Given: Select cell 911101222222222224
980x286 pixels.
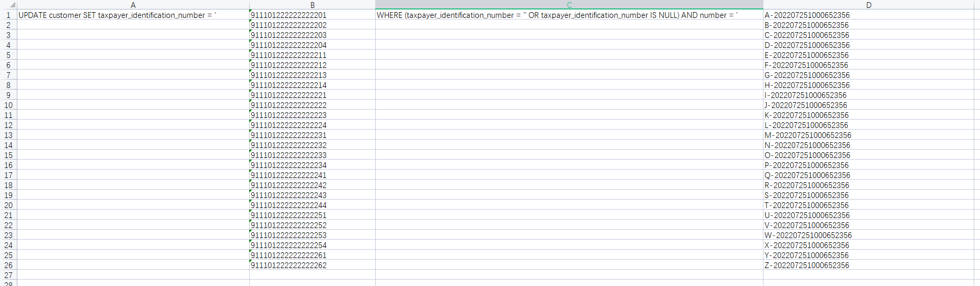Looking at the screenshot, I should tap(312, 125).
